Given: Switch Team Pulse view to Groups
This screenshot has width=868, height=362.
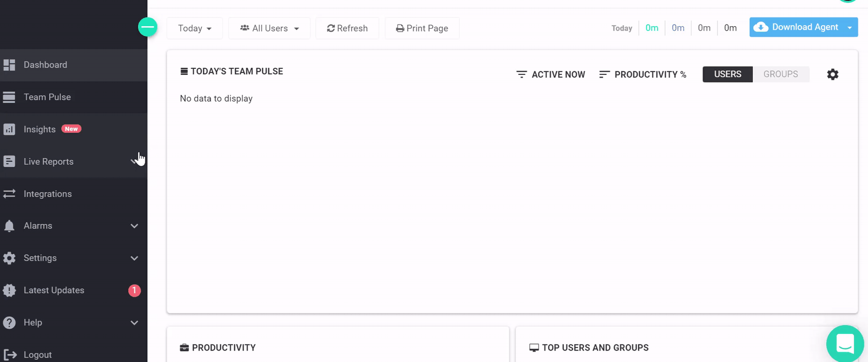Looking at the screenshot, I should (780, 74).
